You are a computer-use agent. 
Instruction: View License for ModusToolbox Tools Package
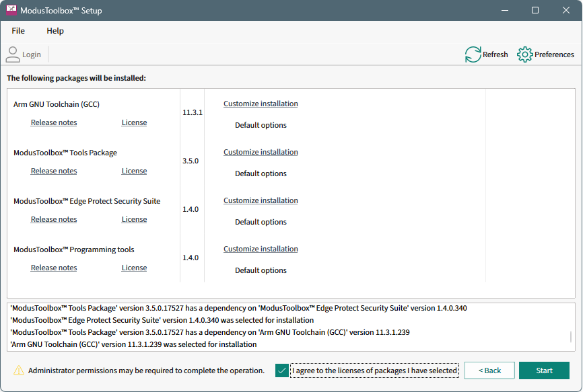click(134, 171)
